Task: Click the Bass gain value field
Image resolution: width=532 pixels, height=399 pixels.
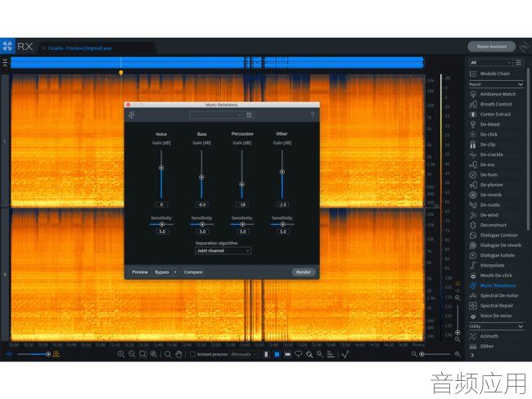Action: [201, 204]
